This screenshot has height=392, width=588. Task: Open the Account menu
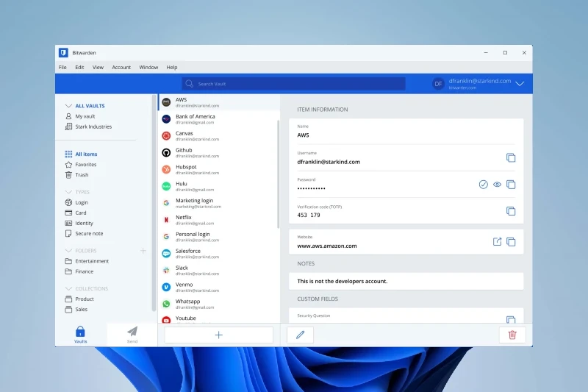click(121, 67)
